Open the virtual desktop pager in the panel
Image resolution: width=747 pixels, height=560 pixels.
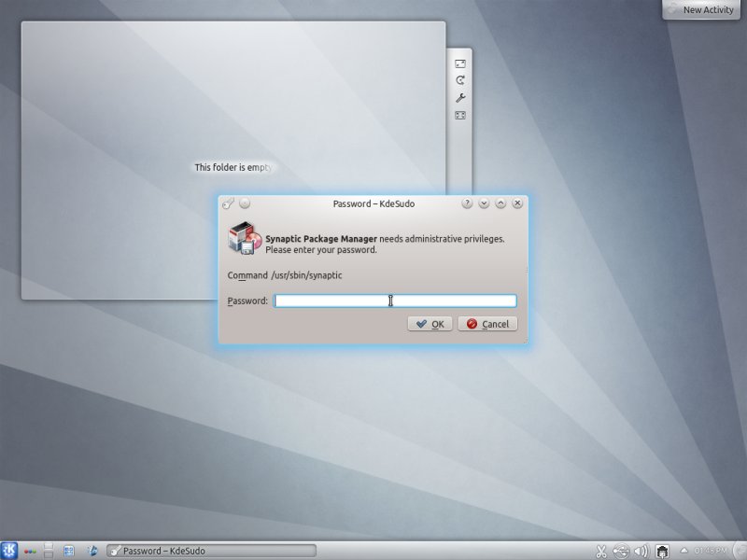(49, 551)
